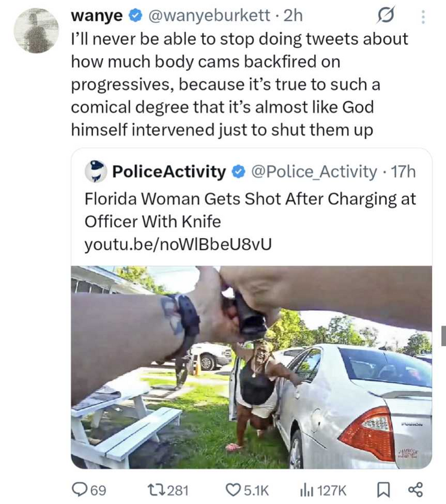Open the PoliceActivity display name
The width and height of the screenshot is (446, 504).
coord(168,172)
